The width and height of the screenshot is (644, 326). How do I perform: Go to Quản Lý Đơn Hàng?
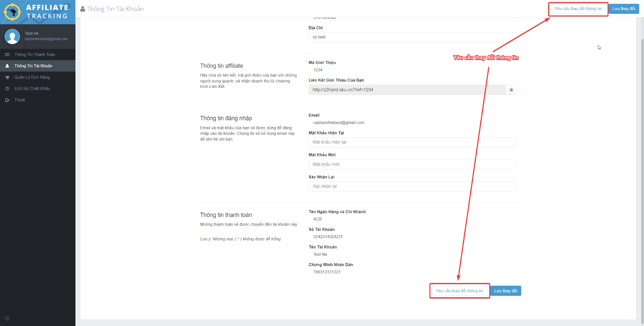pyautogui.click(x=37, y=77)
